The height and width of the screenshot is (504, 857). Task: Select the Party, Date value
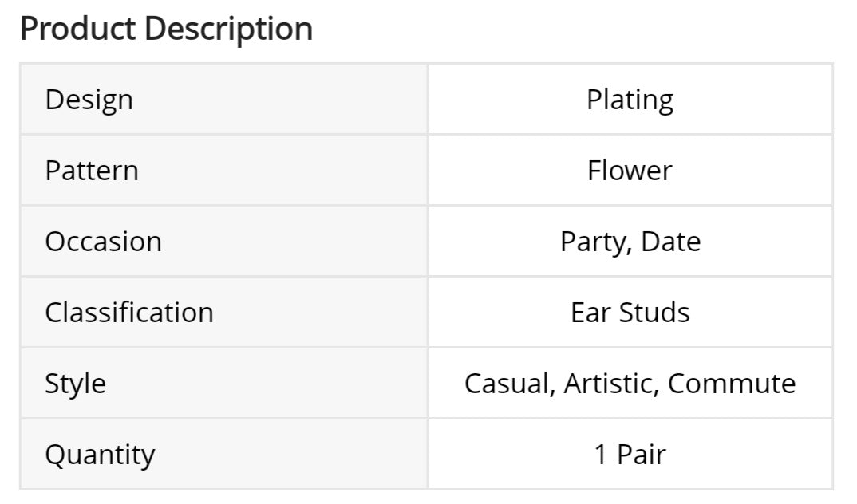point(630,242)
